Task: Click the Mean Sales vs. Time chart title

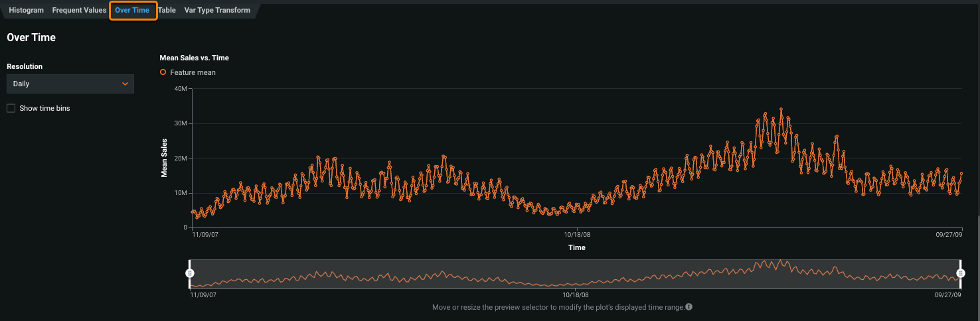Action: pos(194,58)
